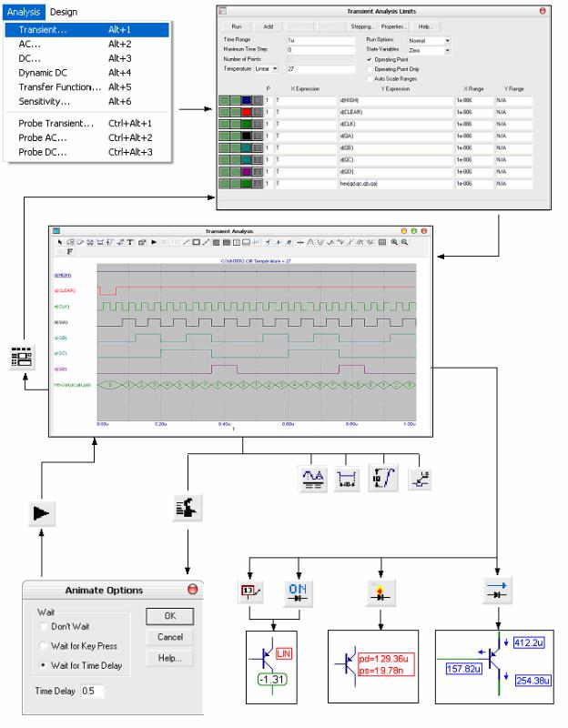Screen dimensions: 568x728
Task: Click the Analysis Limits dialog icon
Action: point(22,357)
